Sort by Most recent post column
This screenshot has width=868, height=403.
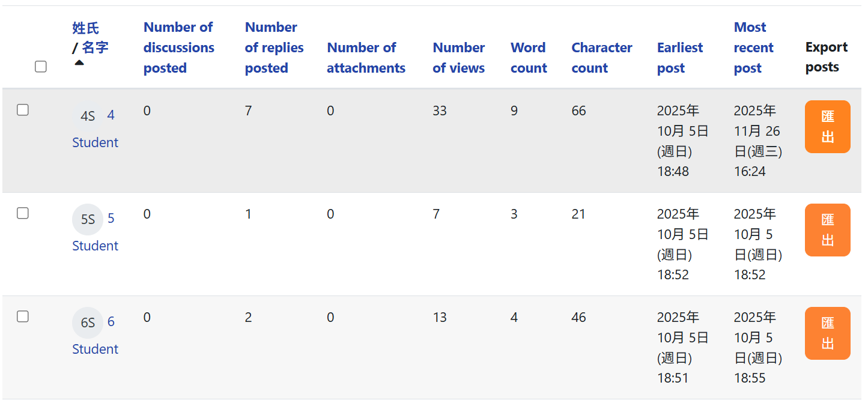point(753,47)
